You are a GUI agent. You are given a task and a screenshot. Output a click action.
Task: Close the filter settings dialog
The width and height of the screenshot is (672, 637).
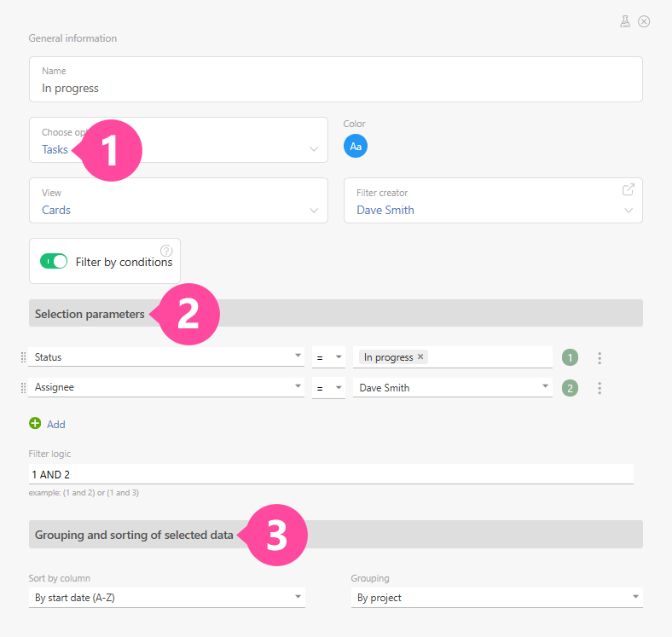(x=644, y=21)
